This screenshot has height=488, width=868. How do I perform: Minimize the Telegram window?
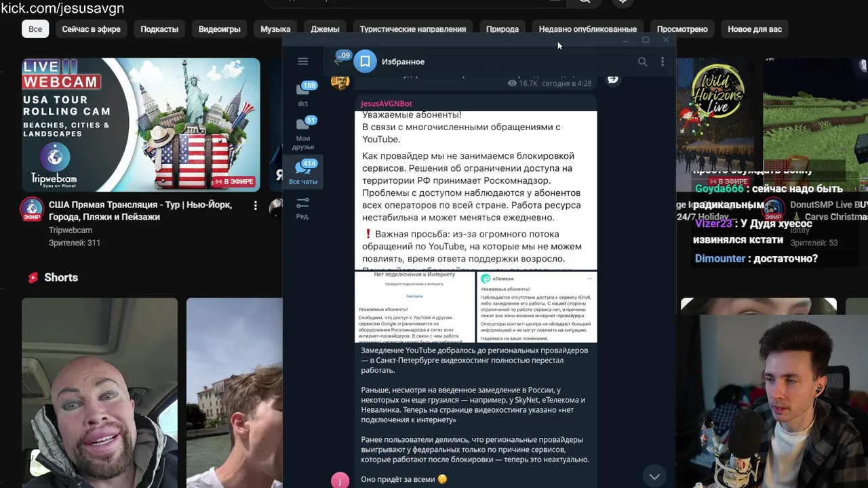coord(625,41)
